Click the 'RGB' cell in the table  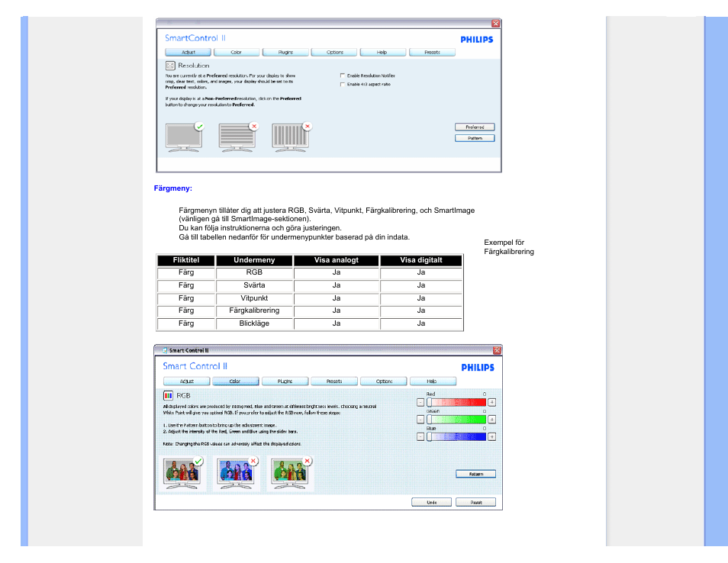click(254, 272)
